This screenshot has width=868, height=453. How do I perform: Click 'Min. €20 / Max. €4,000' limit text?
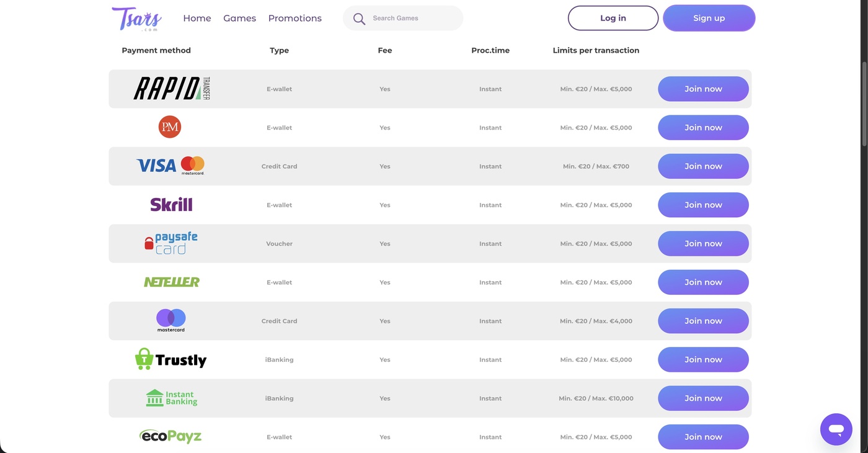click(x=596, y=321)
